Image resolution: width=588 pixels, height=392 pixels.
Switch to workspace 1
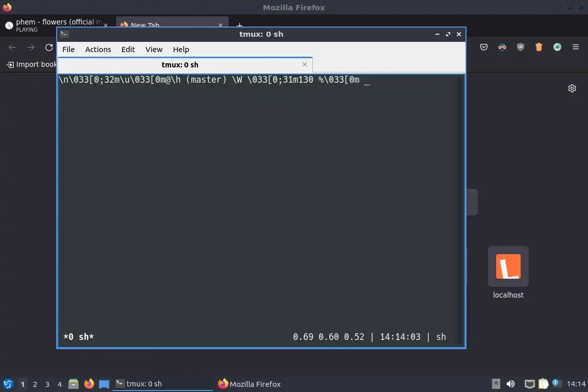coord(22,384)
